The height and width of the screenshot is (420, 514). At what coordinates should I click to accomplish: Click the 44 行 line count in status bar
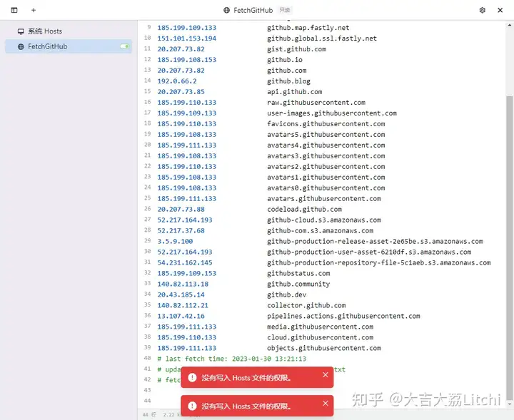coord(149,415)
